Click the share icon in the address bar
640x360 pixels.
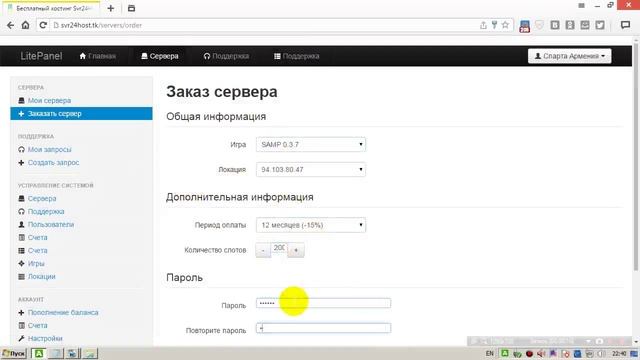pos(483,25)
